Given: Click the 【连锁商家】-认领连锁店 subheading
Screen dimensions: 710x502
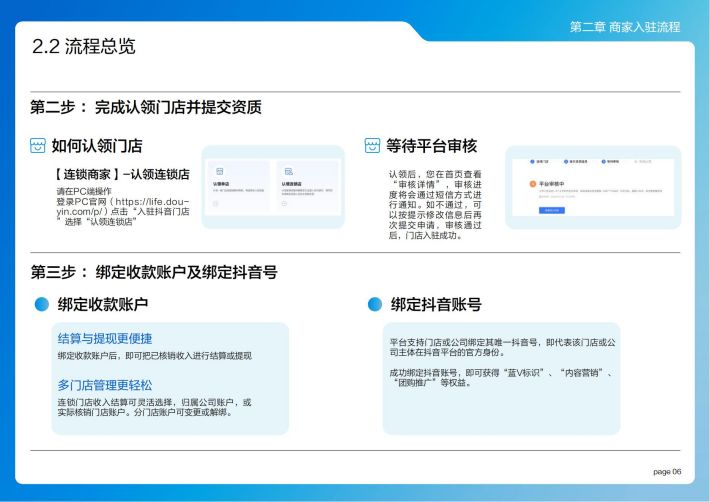Looking at the screenshot, I should click(122, 174).
